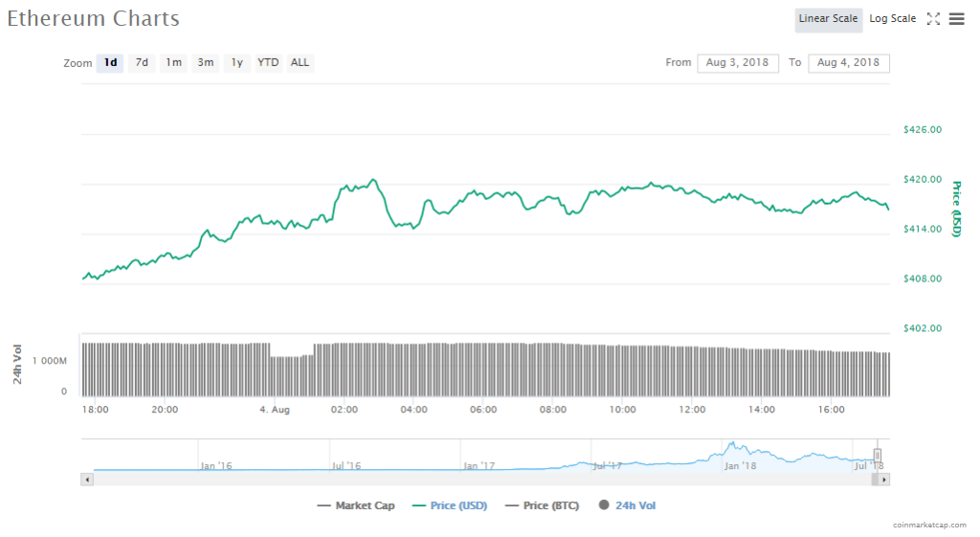Click the navigator scrollbar right arrow

click(x=884, y=479)
